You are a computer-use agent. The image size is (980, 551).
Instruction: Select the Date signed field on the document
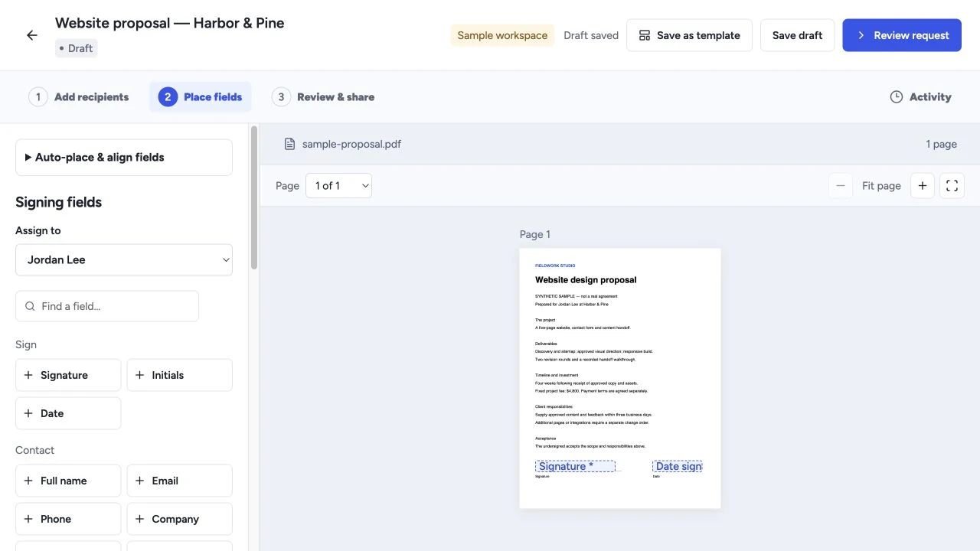click(678, 466)
